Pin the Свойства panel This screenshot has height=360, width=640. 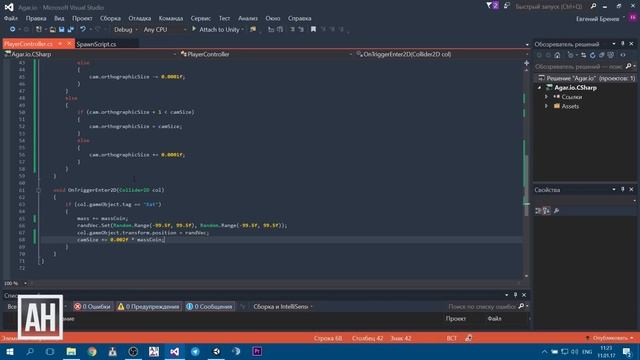point(623,189)
